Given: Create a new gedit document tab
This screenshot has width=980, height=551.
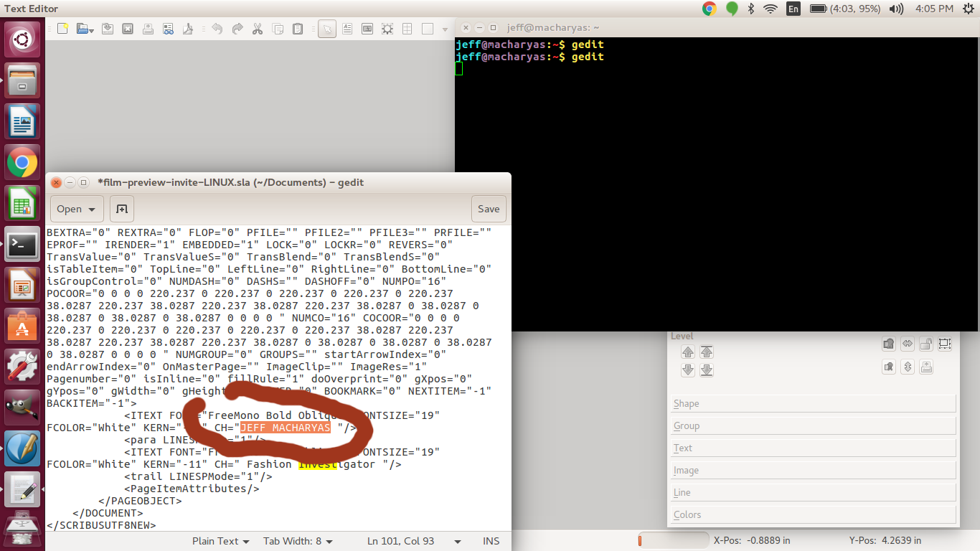Looking at the screenshot, I should (122, 209).
